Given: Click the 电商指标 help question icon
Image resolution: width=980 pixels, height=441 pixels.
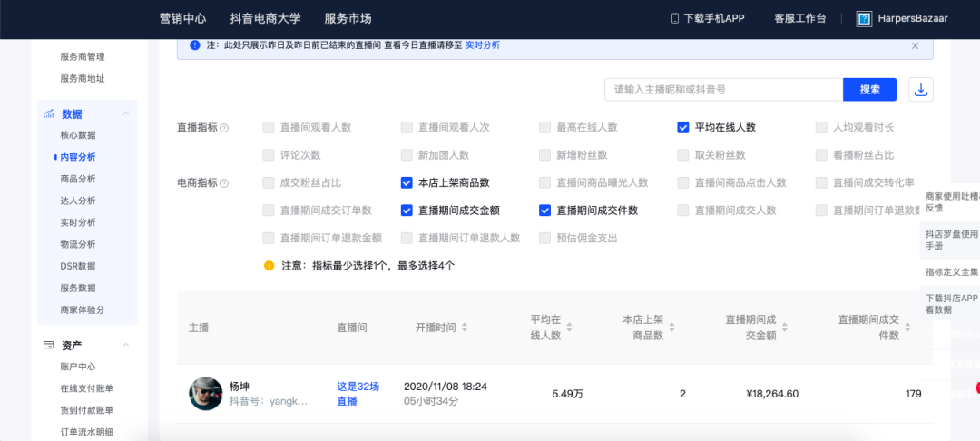Looking at the screenshot, I should (x=224, y=183).
